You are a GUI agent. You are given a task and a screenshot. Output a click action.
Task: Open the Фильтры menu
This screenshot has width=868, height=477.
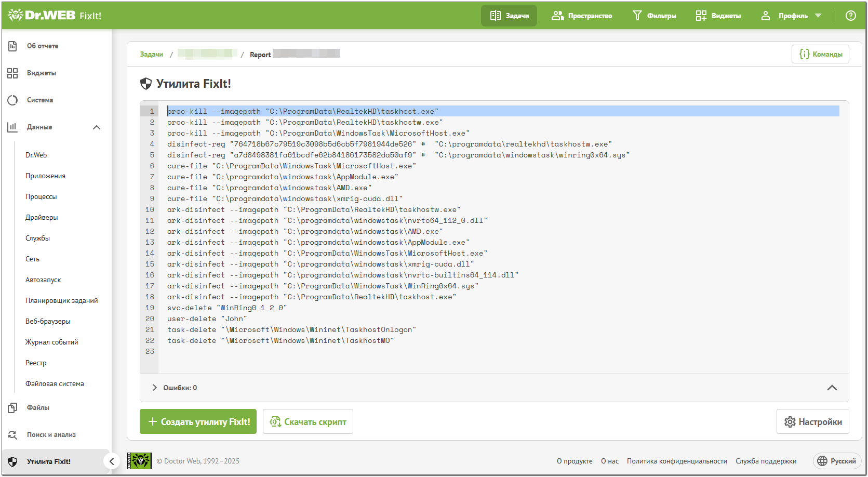click(x=655, y=16)
